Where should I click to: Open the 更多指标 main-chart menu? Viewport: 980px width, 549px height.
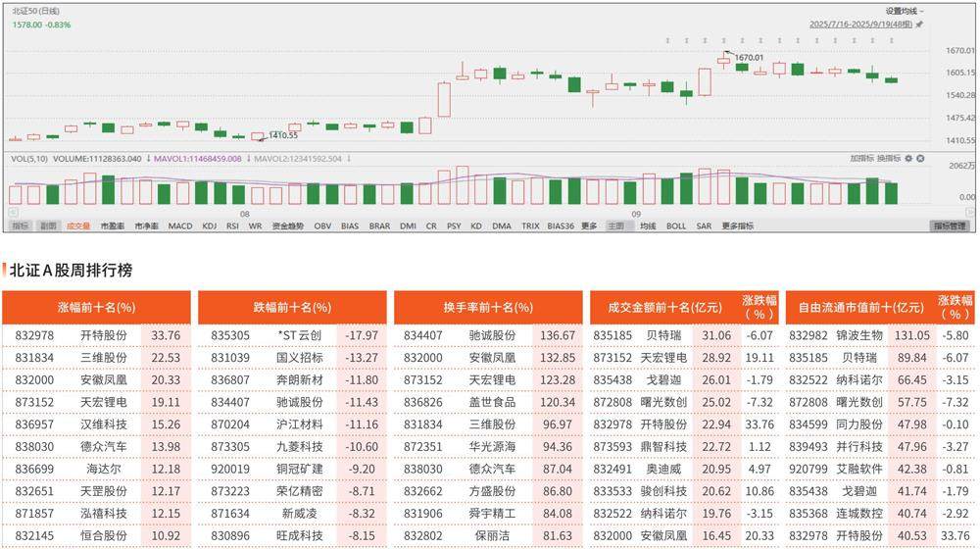(x=738, y=225)
